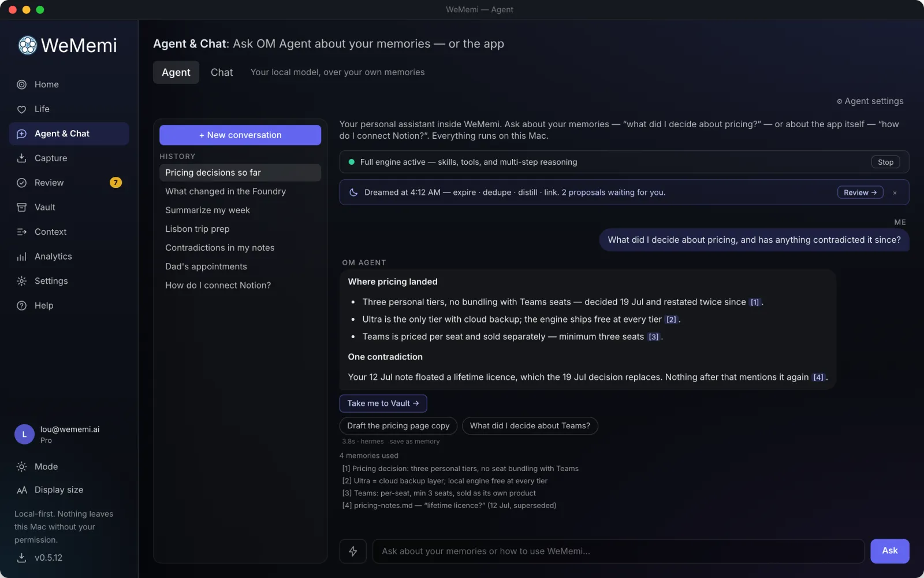924x578 pixels.
Task: Stop the full engine
Action: pyautogui.click(x=885, y=162)
